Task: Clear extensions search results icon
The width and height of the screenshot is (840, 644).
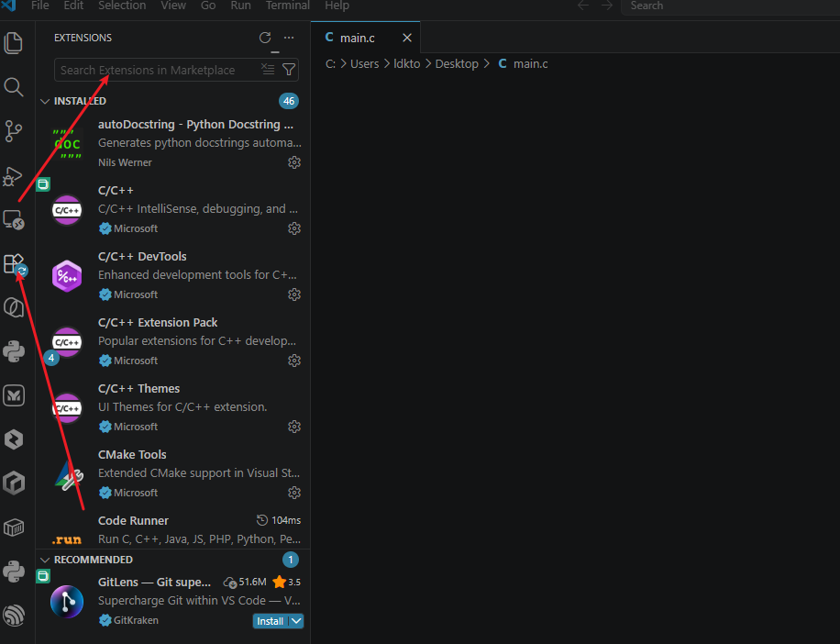Action: coord(268,70)
